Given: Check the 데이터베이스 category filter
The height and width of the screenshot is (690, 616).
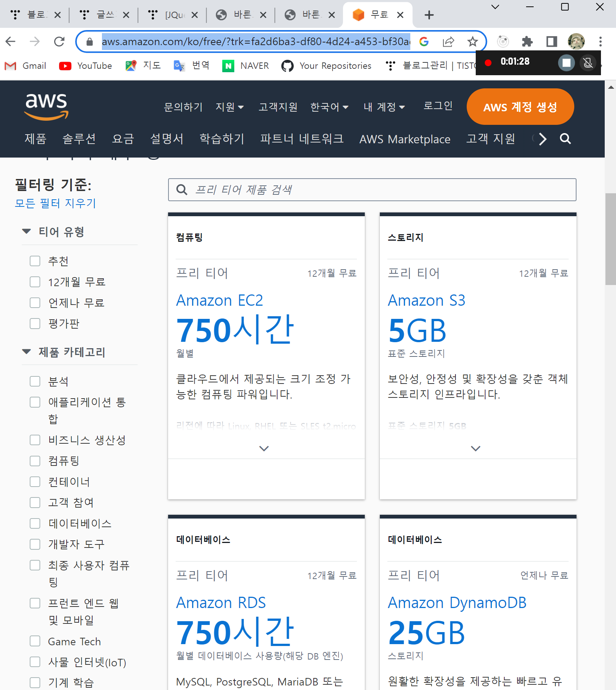Looking at the screenshot, I should pos(35,523).
